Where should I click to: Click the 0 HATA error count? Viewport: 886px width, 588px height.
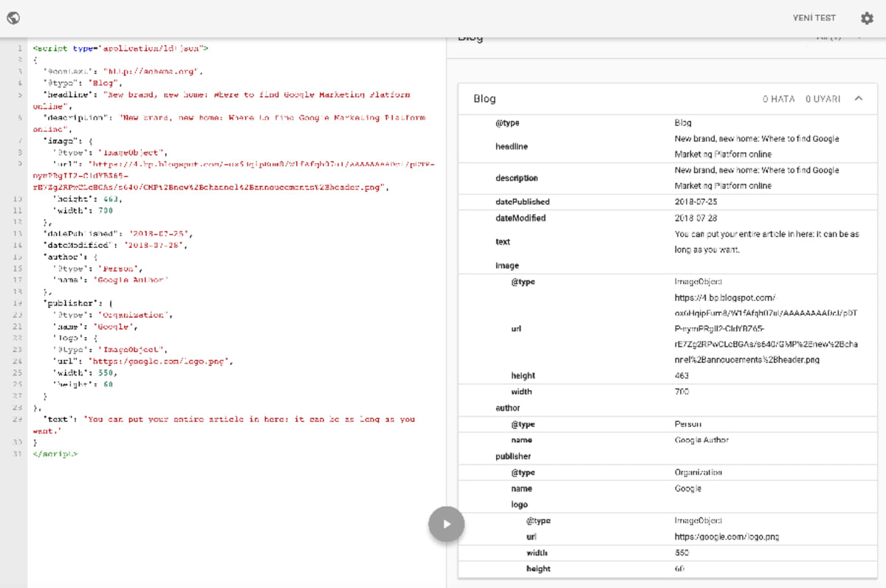tap(778, 99)
